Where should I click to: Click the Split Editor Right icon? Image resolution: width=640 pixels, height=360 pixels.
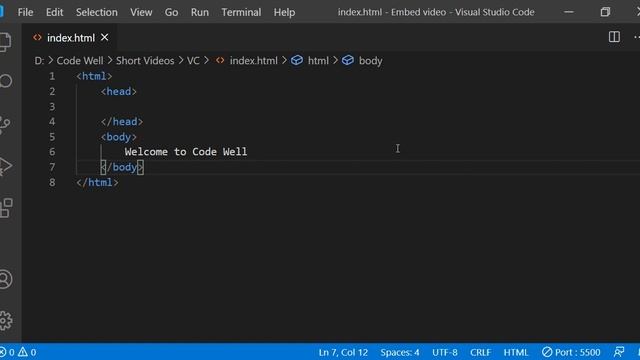click(x=614, y=37)
